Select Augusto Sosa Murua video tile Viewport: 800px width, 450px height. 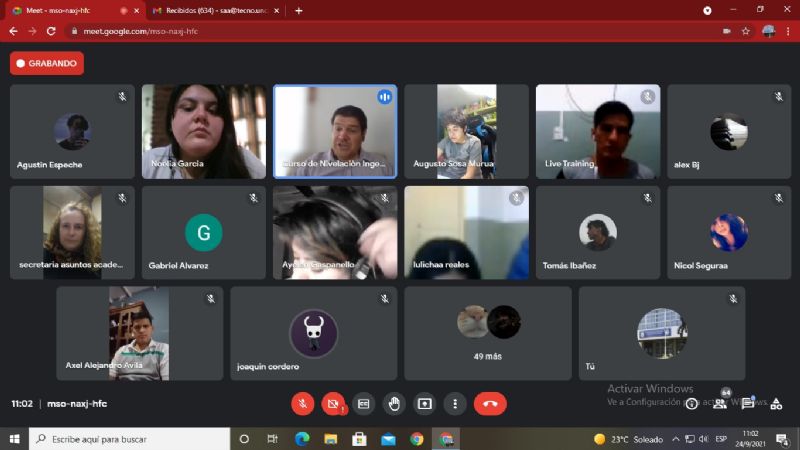(x=466, y=132)
